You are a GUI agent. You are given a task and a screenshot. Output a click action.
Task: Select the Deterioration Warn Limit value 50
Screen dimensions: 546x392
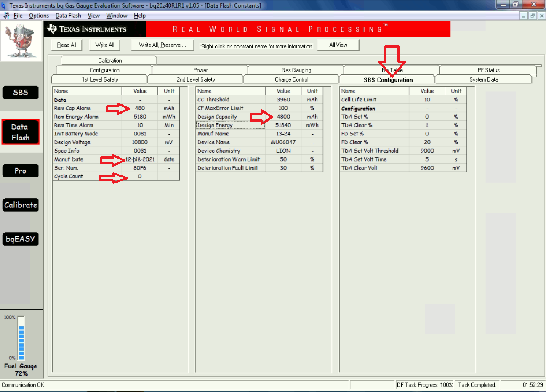283,159
